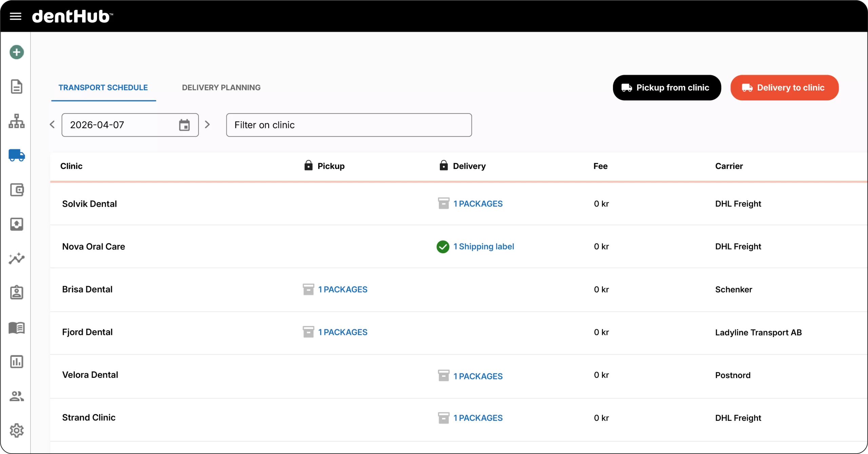Toggle the Pickup column lock
Viewport: 868px width, 454px height.
click(308, 165)
